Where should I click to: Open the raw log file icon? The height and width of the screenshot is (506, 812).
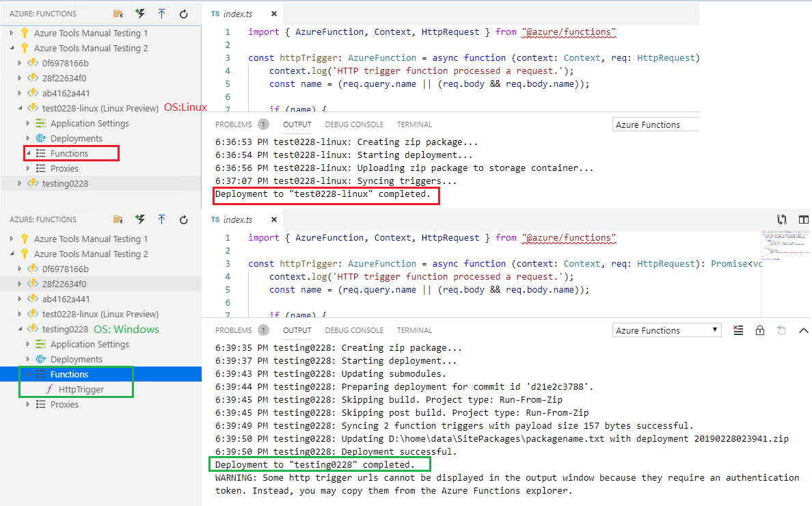click(x=781, y=330)
